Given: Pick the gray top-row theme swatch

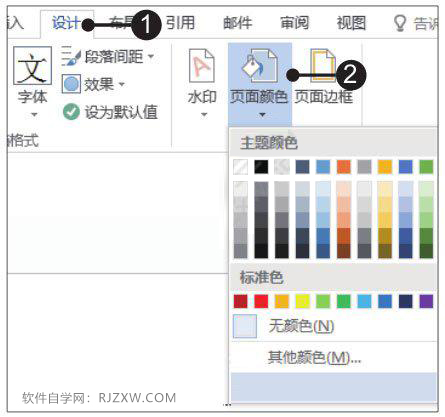Looking at the screenshot, I should coord(364,167).
